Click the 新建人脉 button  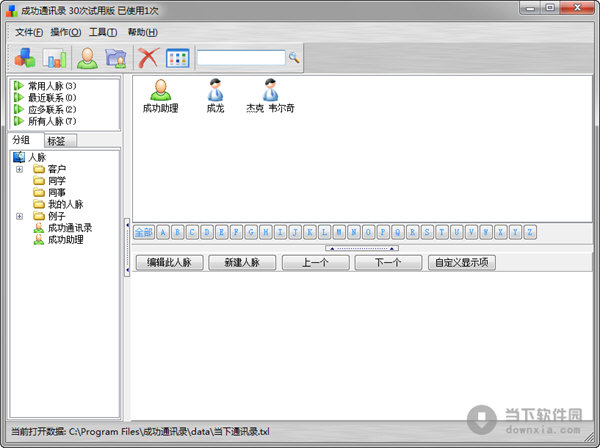pyautogui.click(x=242, y=262)
